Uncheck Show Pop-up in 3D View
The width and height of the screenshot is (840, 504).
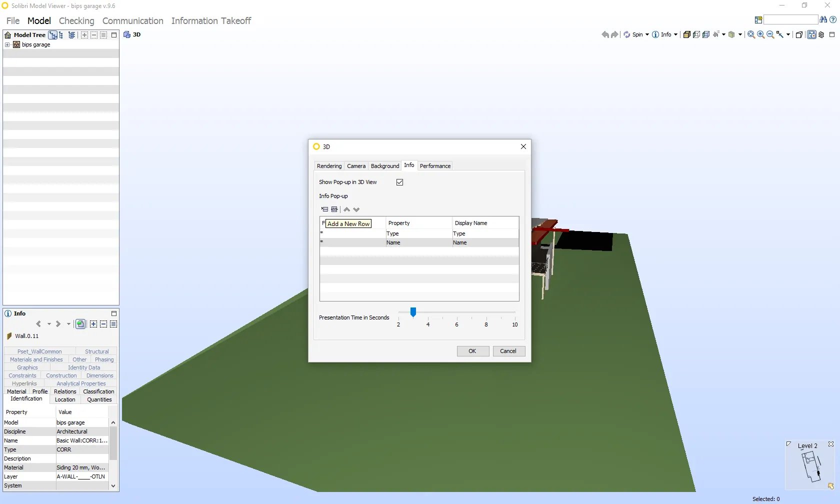[399, 182]
